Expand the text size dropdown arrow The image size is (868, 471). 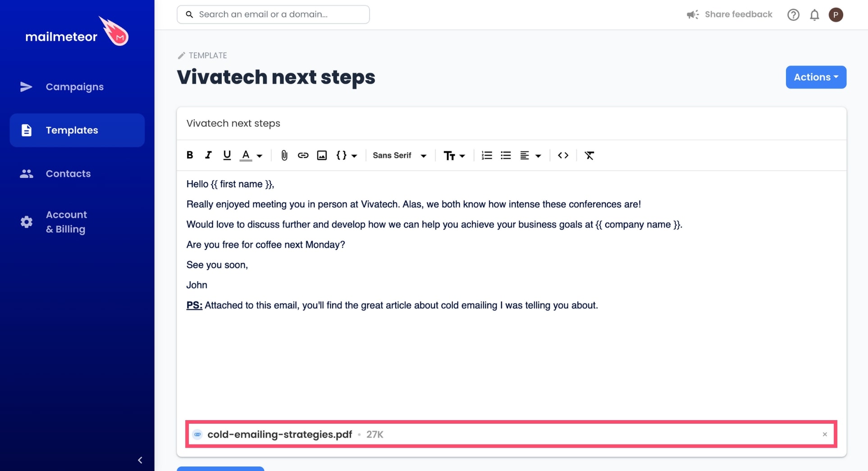462,156
